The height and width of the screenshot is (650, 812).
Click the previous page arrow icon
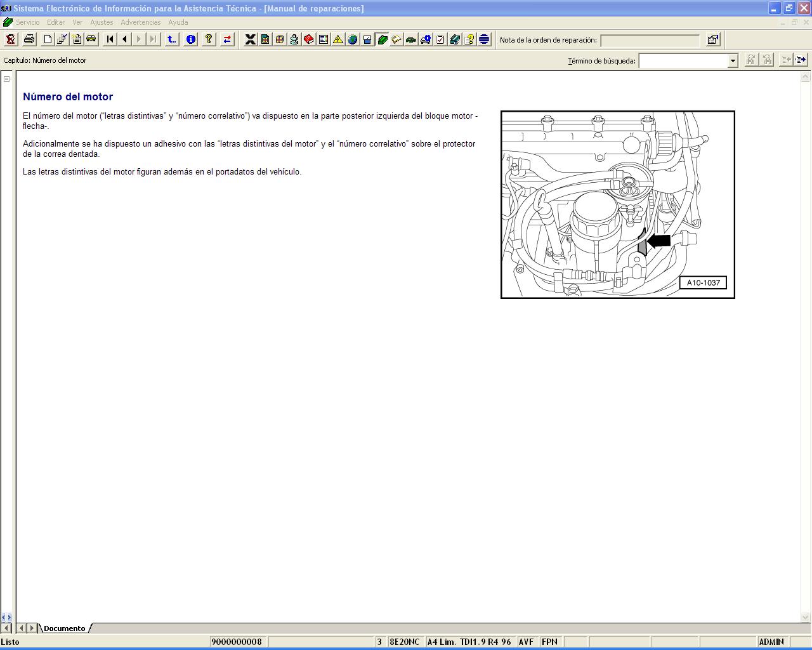(x=125, y=39)
